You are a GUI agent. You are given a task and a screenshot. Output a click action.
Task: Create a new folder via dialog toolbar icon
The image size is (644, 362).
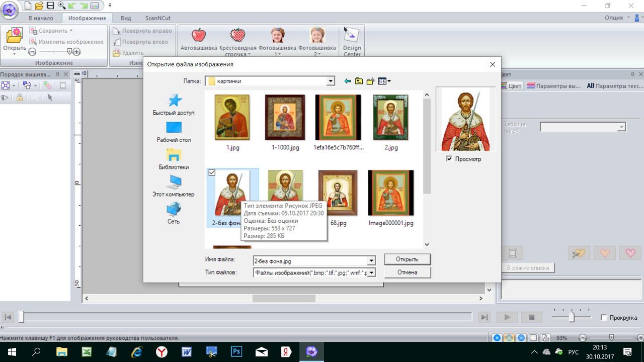tap(371, 81)
